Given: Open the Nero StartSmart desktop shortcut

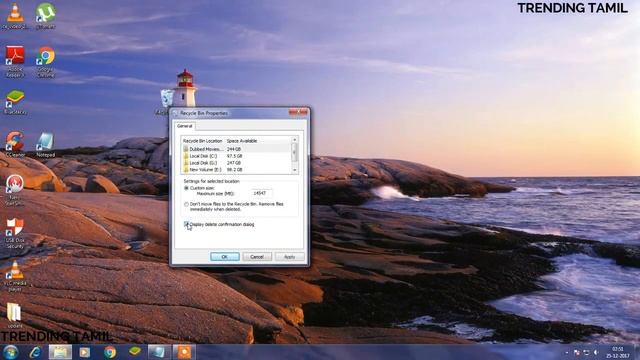Looking at the screenshot, I should [x=15, y=190].
